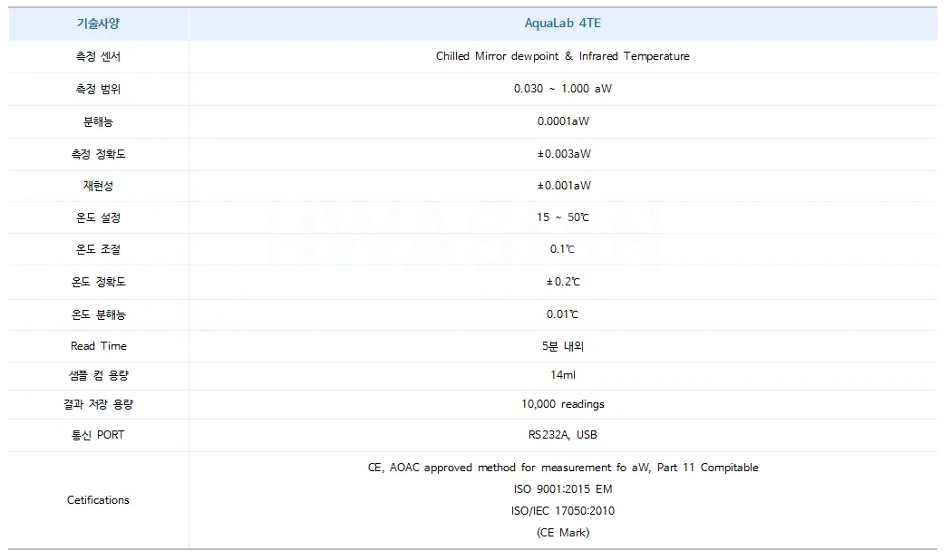Select the '측정 센서' row label

pyautogui.click(x=98, y=56)
